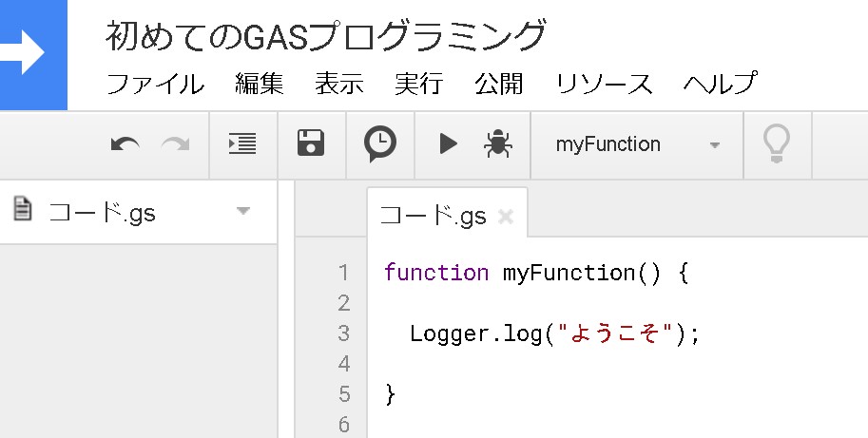Viewport: 868px width, 438px height.
Task: Click the lightbulb icon in toolbar
Action: click(x=777, y=144)
